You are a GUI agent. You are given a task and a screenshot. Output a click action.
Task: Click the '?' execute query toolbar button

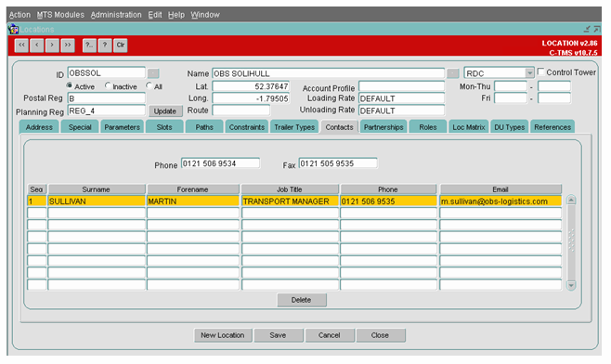(x=104, y=45)
